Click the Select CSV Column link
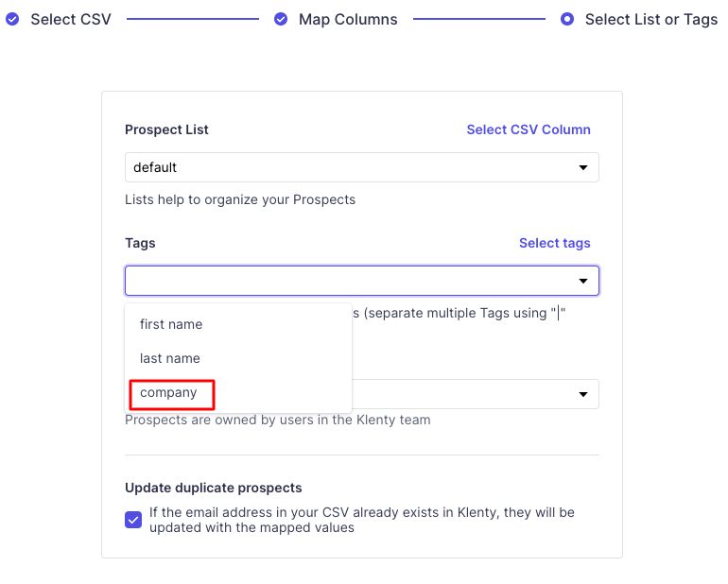The height and width of the screenshot is (584, 728). 529,129
